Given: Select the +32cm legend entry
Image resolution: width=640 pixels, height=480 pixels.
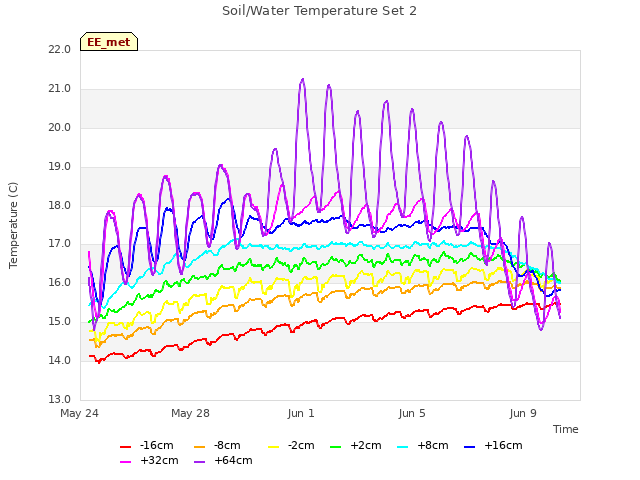Looking at the screenshot, I should 149,460.
